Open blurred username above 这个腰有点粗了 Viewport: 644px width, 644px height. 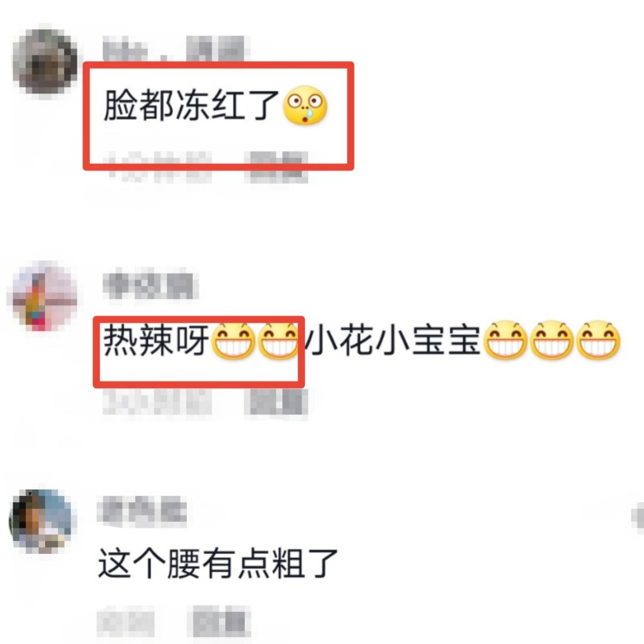pos(142,510)
